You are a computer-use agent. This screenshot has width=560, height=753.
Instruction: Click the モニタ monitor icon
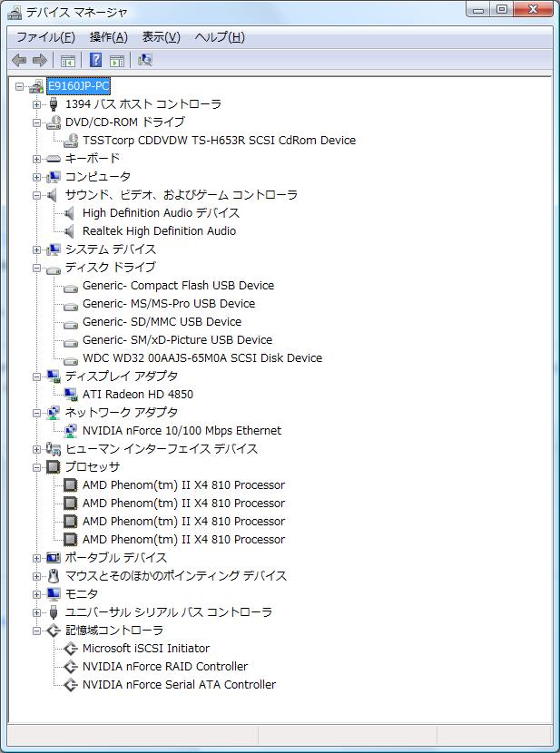pyautogui.click(x=54, y=594)
